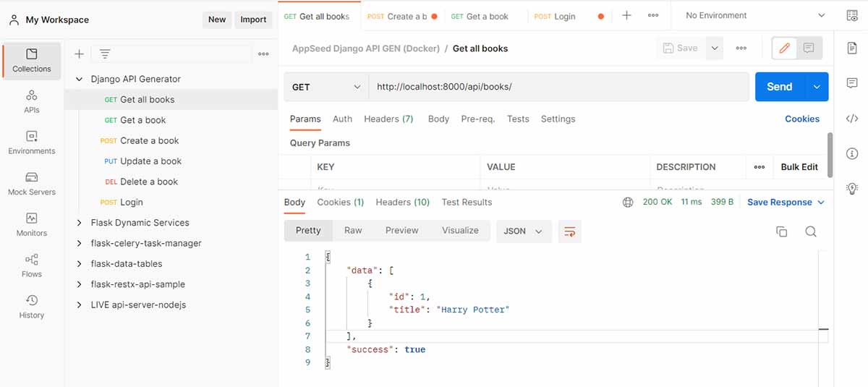This screenshot has height=387, width=868.
Task: Click the lightbulb icon in right sidebar
Action: (x=852, y=188)
